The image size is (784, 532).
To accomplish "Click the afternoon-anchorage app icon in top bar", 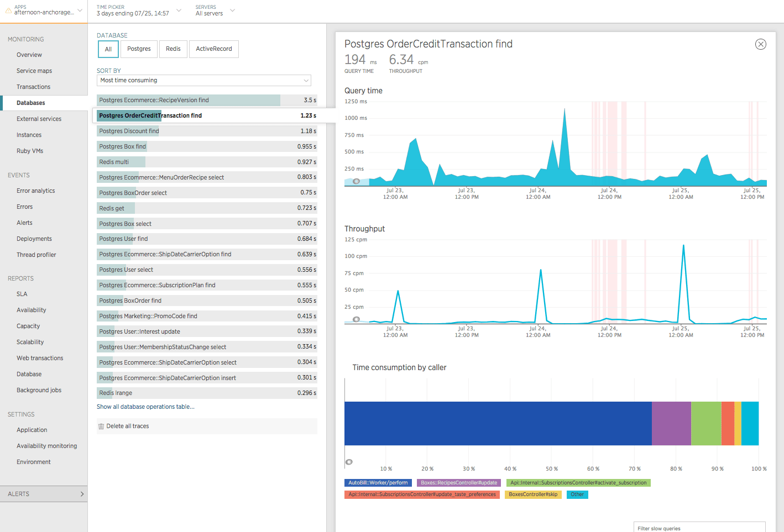I will (8, 9).
